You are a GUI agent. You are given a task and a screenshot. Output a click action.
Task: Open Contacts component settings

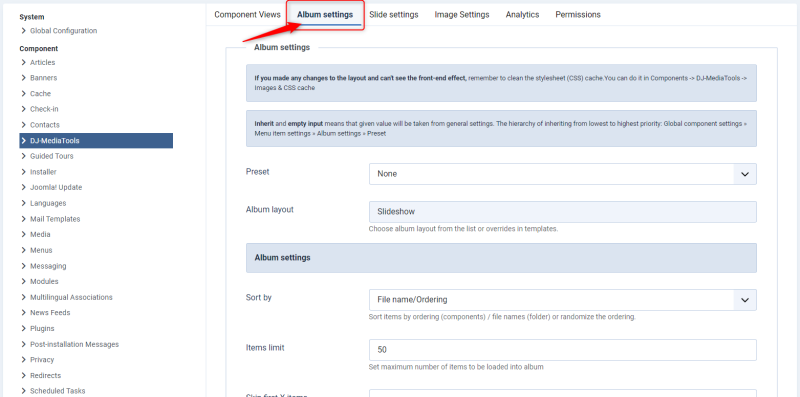45,125
